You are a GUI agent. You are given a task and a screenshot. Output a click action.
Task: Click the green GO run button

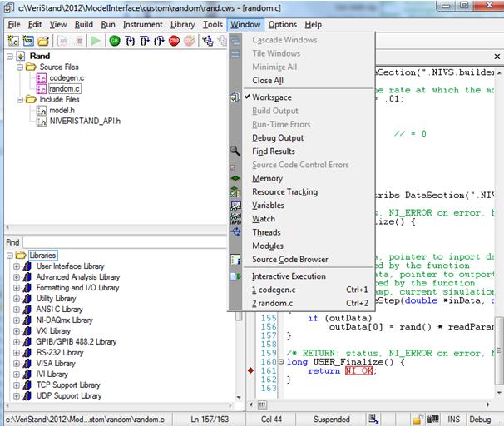[x=115, y=41]
